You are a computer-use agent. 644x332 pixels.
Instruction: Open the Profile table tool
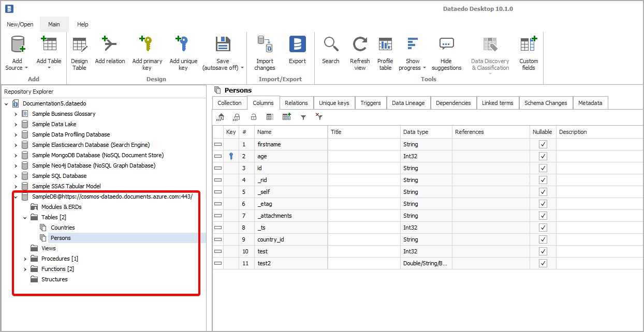(x=385, y=52)
